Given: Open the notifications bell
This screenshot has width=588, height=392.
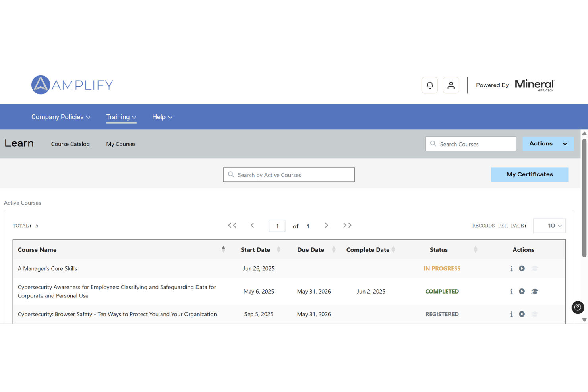Looking at the screenshot, I should pos(429,85).
